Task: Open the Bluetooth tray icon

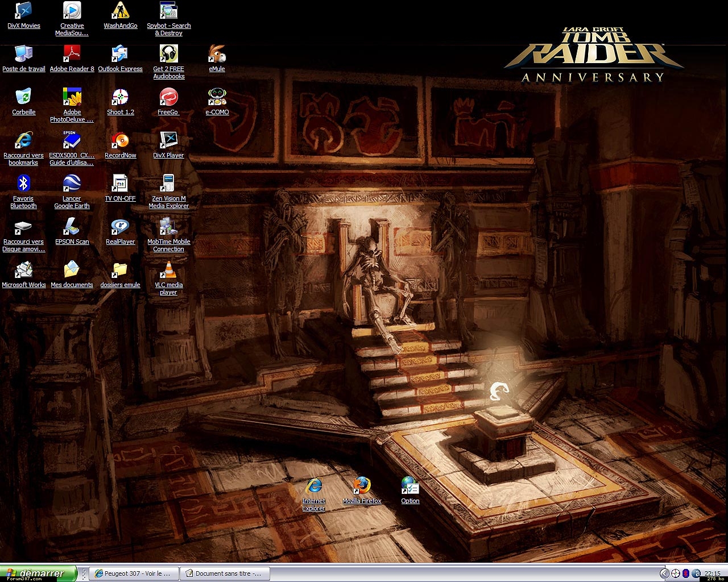Action: click(686, 573)
